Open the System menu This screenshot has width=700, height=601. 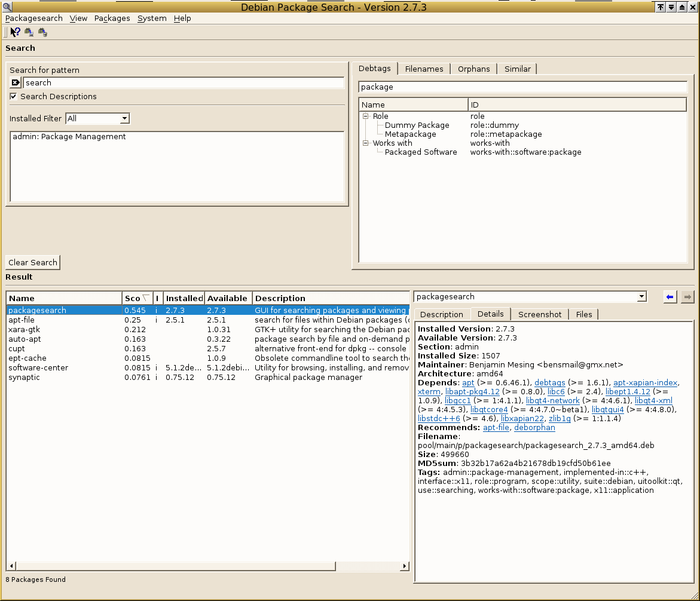152,19
